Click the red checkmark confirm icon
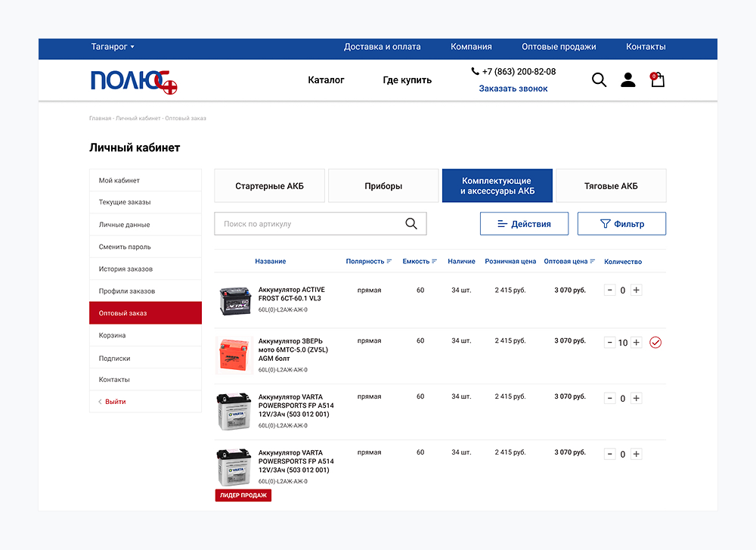Screen dimensions: 756x550 pyautogui.click(x=655, y=343)
